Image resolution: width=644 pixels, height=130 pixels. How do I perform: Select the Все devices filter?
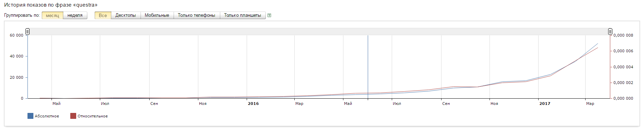click(x=103, y=15)
